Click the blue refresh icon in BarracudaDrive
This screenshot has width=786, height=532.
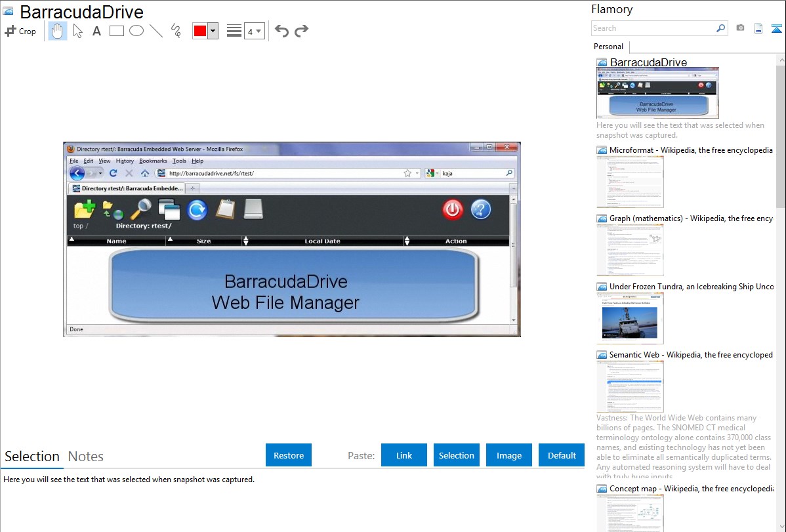pos(197,210)
